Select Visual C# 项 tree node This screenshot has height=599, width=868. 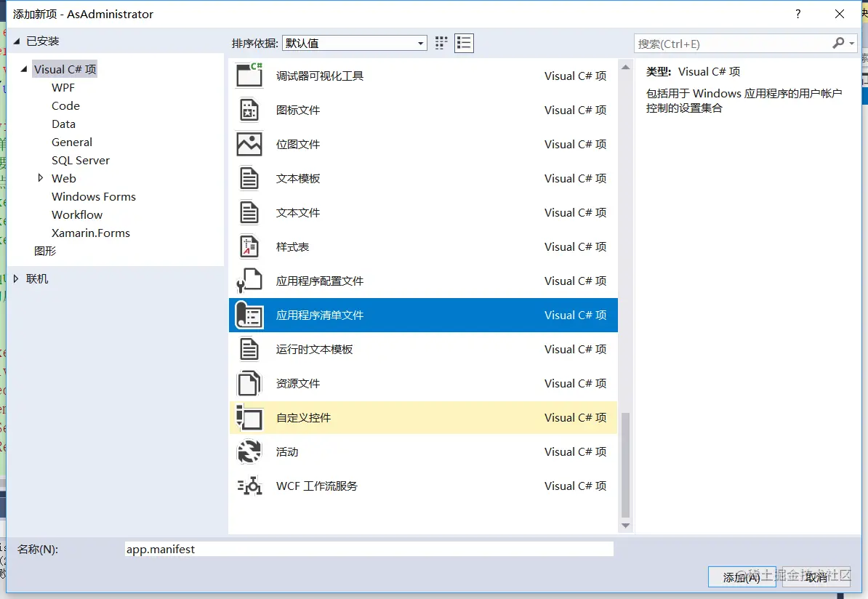pos(65,69)
